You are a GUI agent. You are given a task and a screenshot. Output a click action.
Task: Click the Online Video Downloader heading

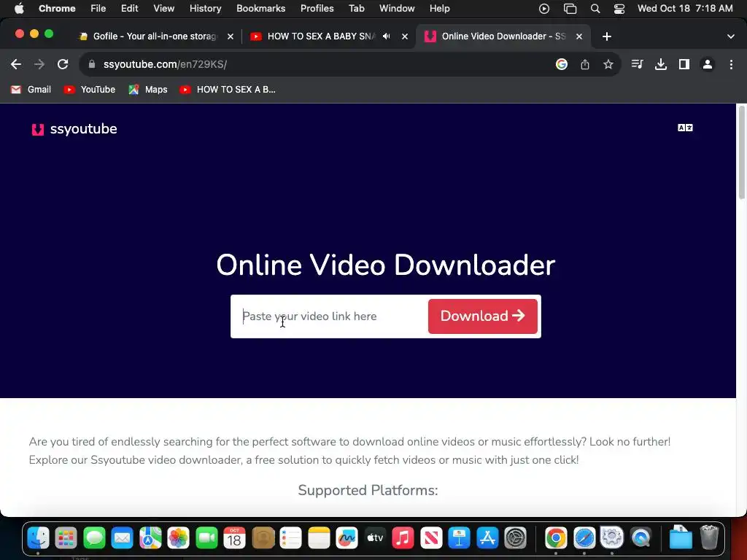pos(385,265)
